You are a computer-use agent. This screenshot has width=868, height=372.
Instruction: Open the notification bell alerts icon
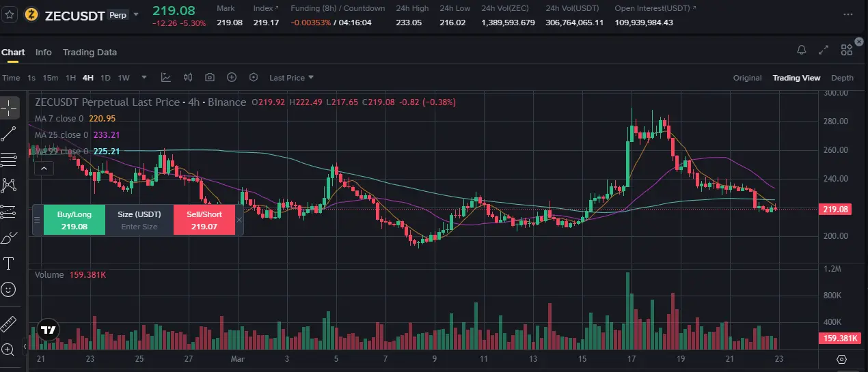click(x=802, y=50)
